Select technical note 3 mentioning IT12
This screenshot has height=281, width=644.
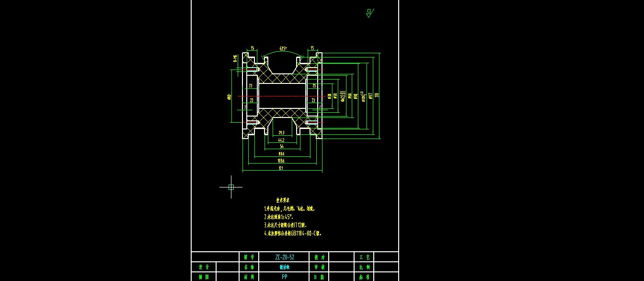point(285,225)
